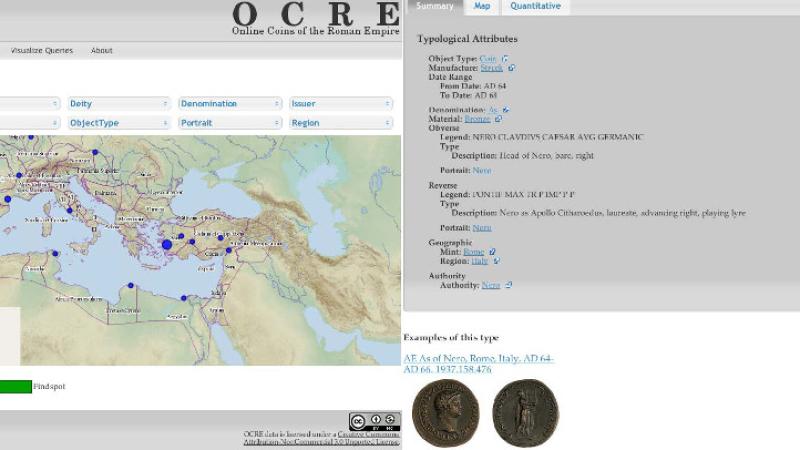Open external link icon beside Struck
800x450 pixels.
click(511, 68)
